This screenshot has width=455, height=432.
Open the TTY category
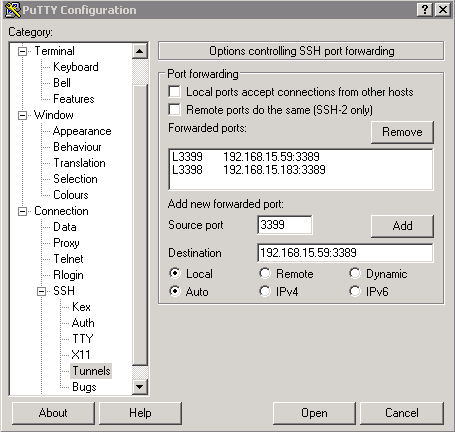(x=83, y=339)
